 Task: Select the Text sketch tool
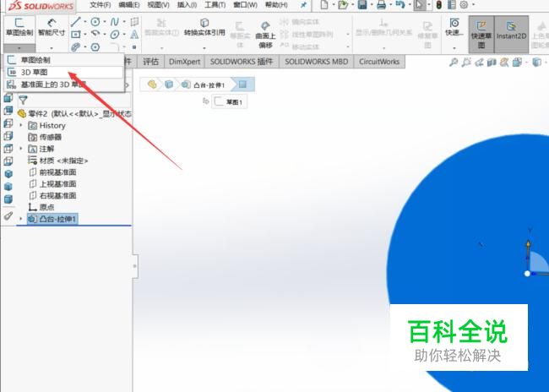click(134, 35)
